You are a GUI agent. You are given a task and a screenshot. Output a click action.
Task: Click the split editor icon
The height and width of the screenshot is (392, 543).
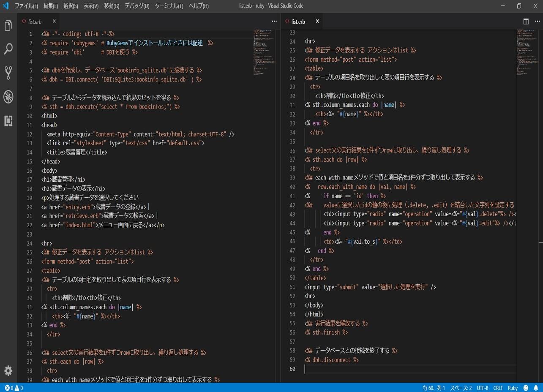coord(526,22)
